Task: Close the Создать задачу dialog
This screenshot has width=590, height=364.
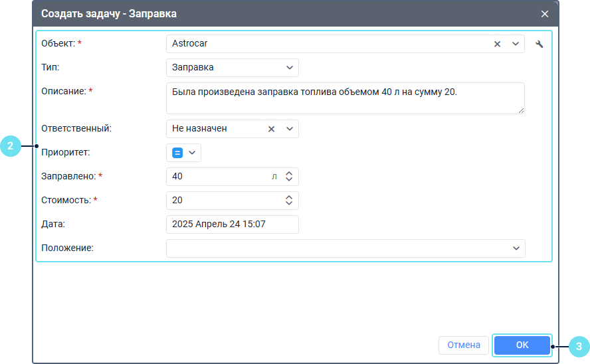Action: [544, 14]
